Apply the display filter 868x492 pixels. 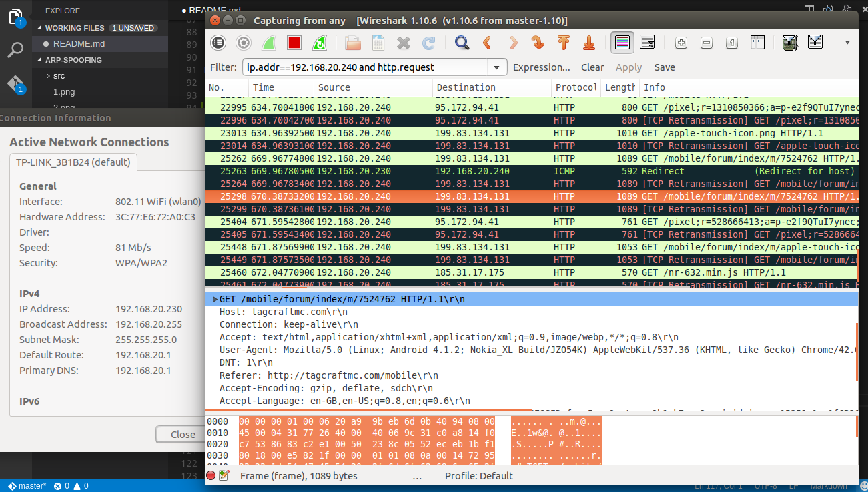pyautogui.click(x=628, y=67)
